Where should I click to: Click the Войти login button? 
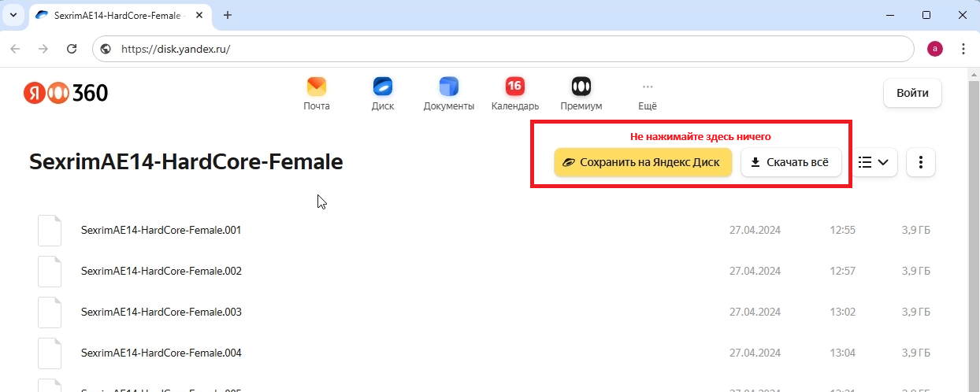[912, 93]
